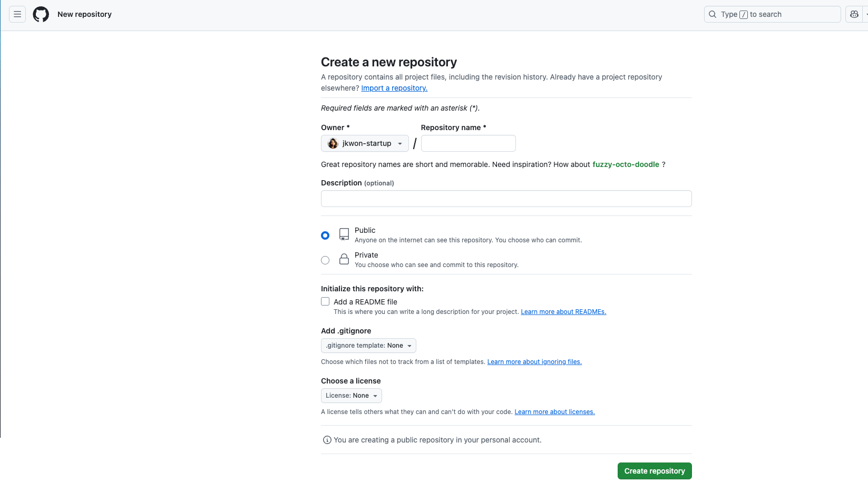Open the Copilot icon button
This screenshot has width=868, height=482.
(854, 14)
